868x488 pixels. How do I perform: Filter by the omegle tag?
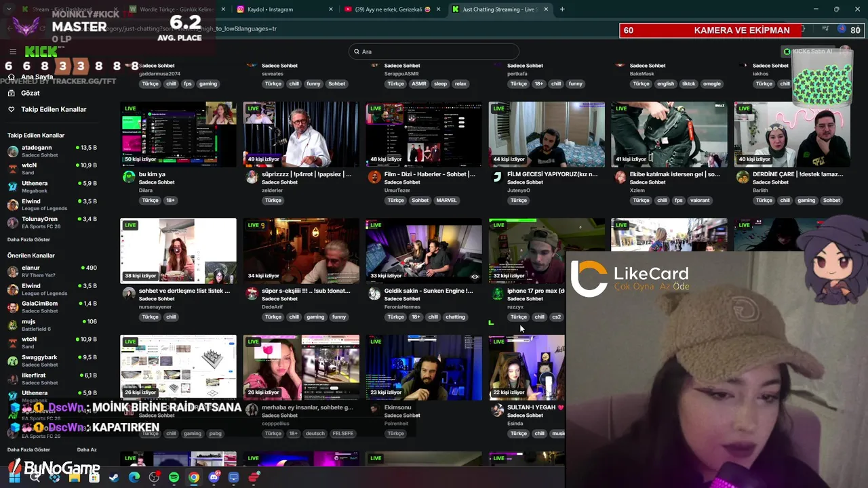point(712,84)
